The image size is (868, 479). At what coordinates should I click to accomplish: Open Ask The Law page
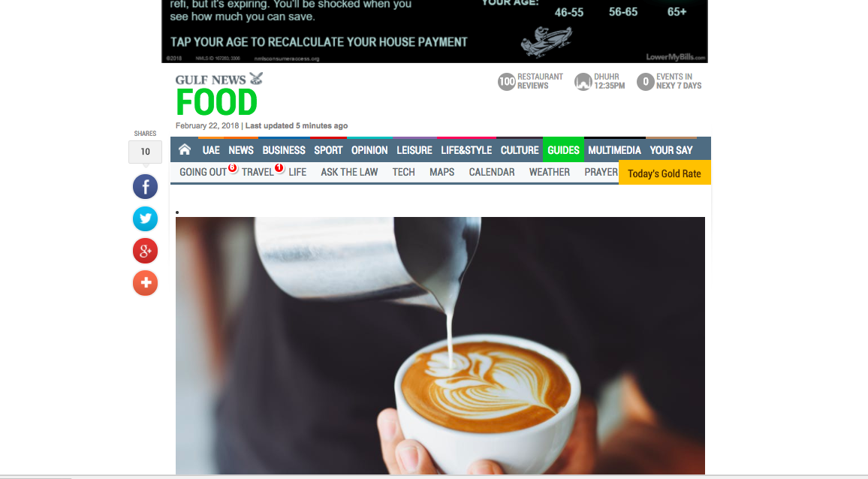click(x=349, y=172)
